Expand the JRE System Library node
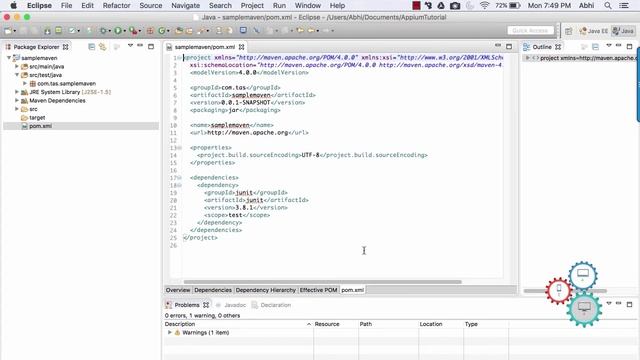 tap(17, 92)
